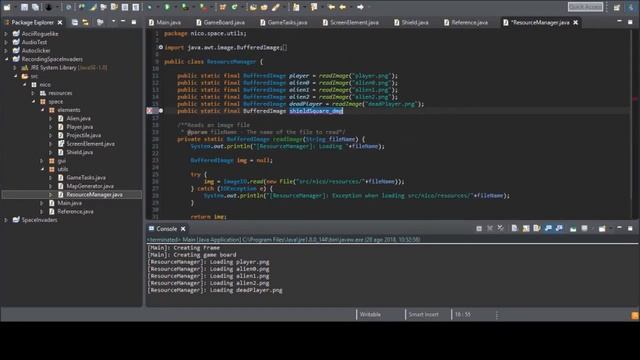Collapse All in Package Explorer toolbar

(75, 22)
